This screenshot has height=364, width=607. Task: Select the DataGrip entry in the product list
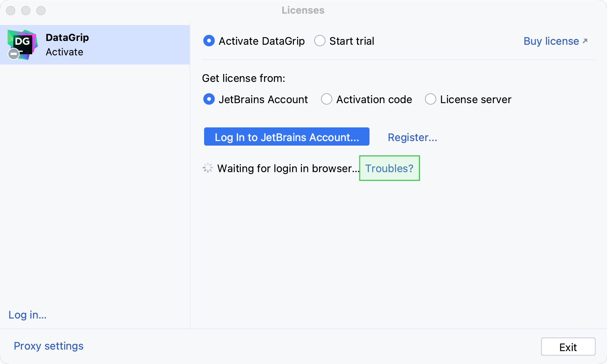click(95, 44)
